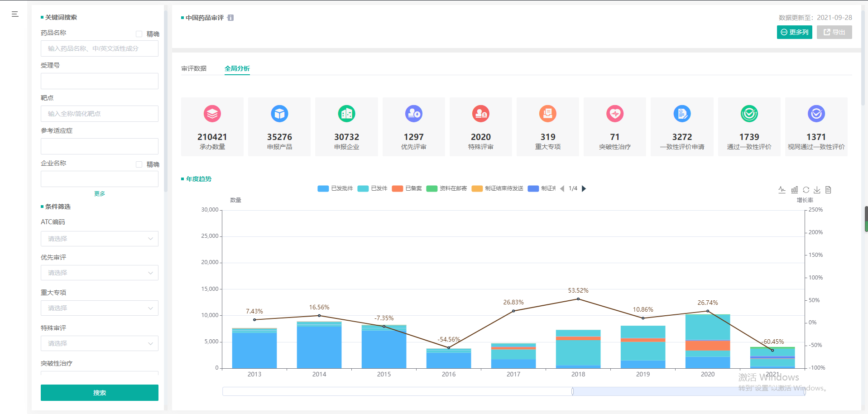
Task: Switch to the 审评数据 tab
Action: tap(194, 68)
